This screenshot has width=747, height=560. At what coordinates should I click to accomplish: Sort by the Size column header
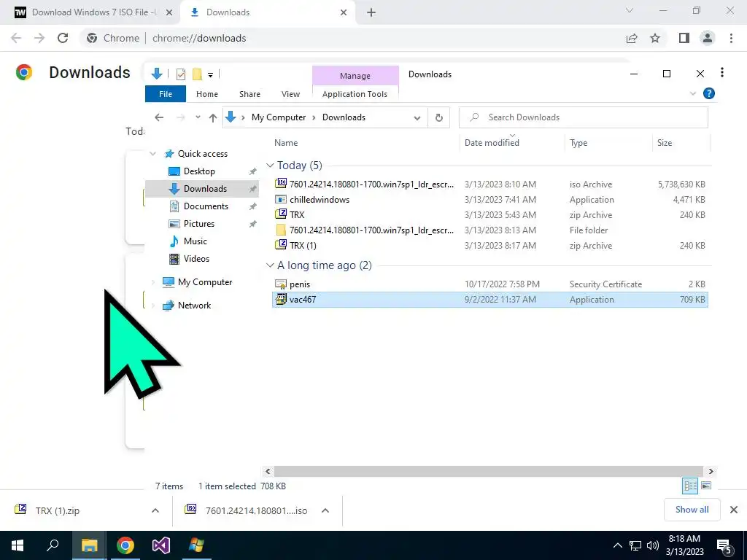tap(665, 142)
